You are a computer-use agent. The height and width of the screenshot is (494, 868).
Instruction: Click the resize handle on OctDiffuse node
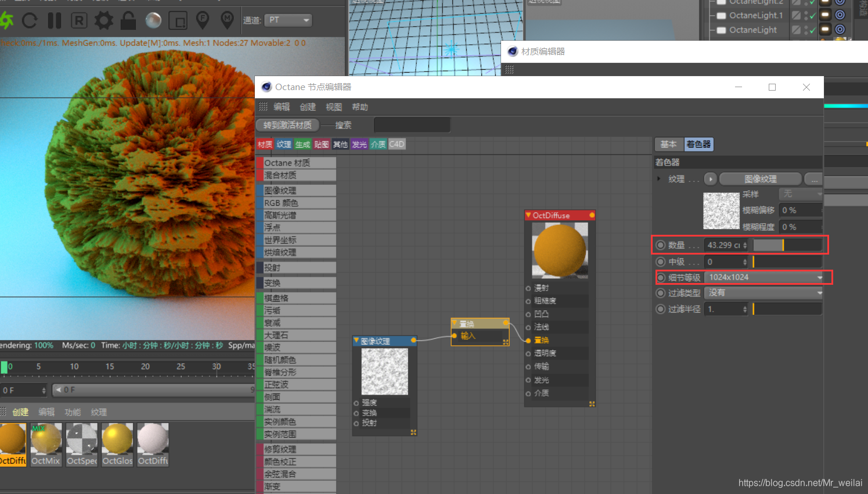pyautogui.click(x=592, y=404)
